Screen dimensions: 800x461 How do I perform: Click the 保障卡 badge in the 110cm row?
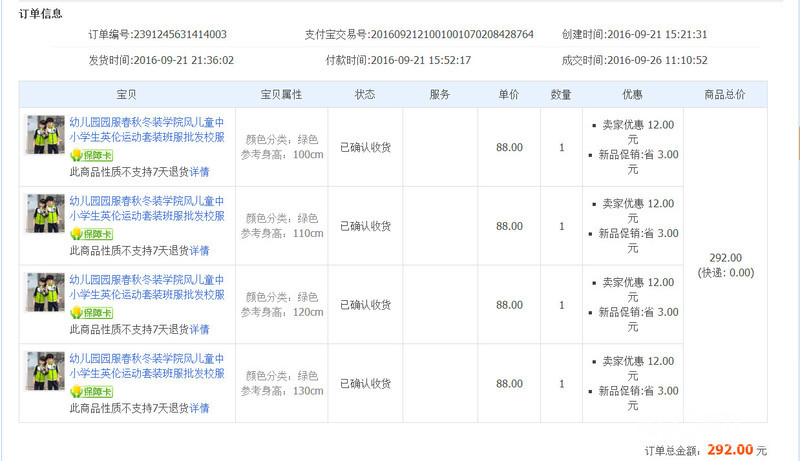pyautogui.click(x=91, y=234)
